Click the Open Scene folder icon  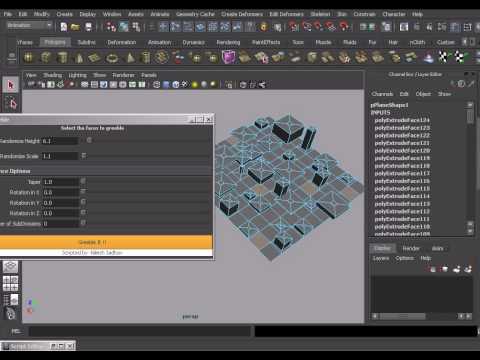(76, 27)
